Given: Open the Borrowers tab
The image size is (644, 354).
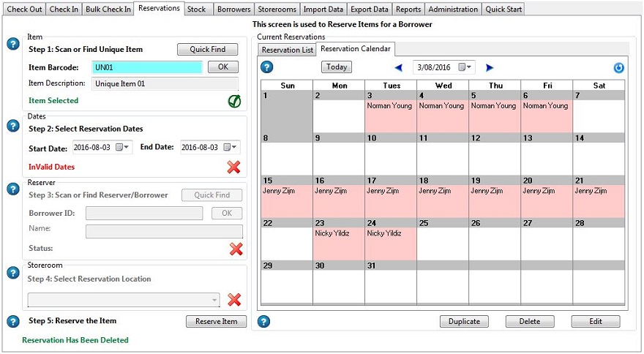Looking at the screenshot, I should pos(234,9).
